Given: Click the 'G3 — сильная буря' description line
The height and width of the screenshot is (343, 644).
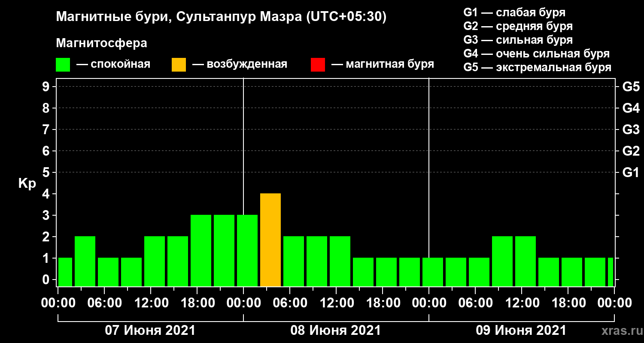Looking at the screenshot, I should [518, 40].
